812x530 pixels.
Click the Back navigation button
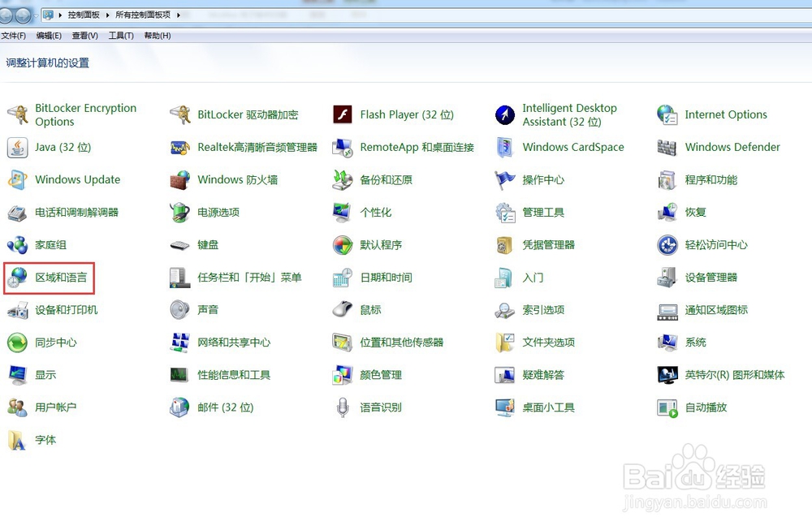[5, 16]
